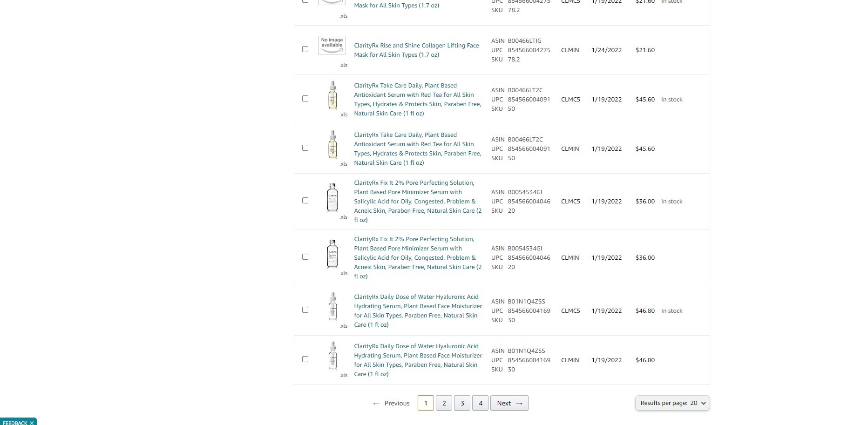Open the ClarityRx Fix It 2% link in the CLMC5 row
The height and width of the screenshot is (425, 868).
coord(418,201)
